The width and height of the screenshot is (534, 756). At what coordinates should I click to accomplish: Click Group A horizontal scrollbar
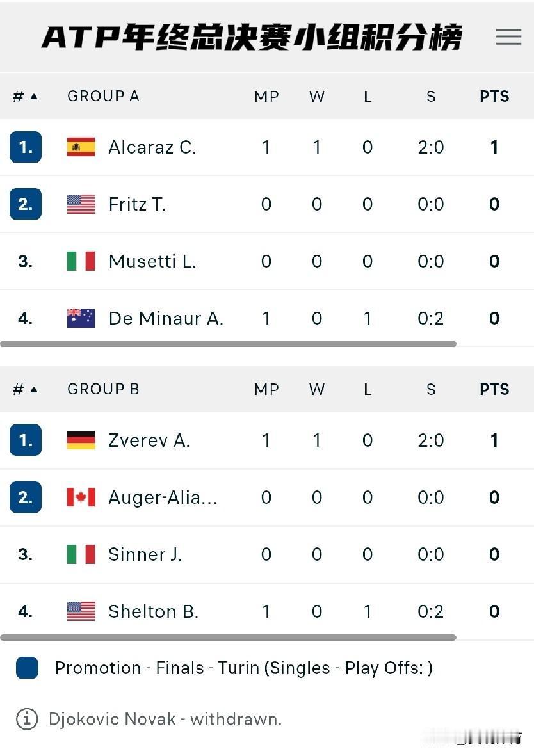pos(228,344)
